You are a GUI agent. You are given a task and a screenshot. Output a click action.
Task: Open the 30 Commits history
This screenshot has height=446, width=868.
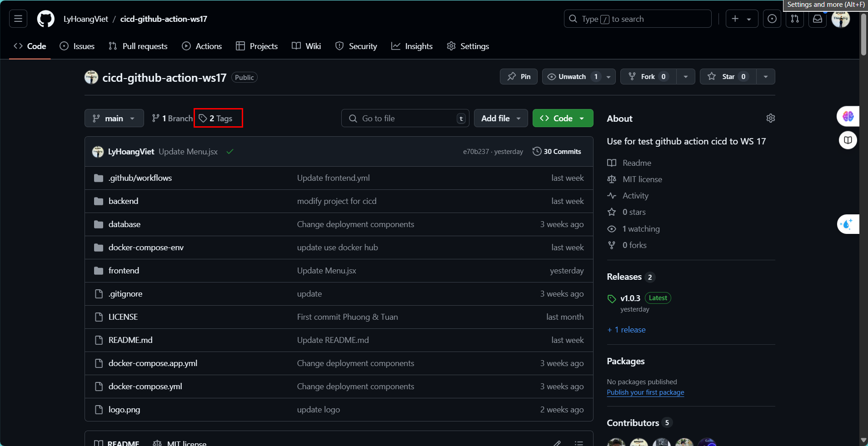click(x=557, y=151)
